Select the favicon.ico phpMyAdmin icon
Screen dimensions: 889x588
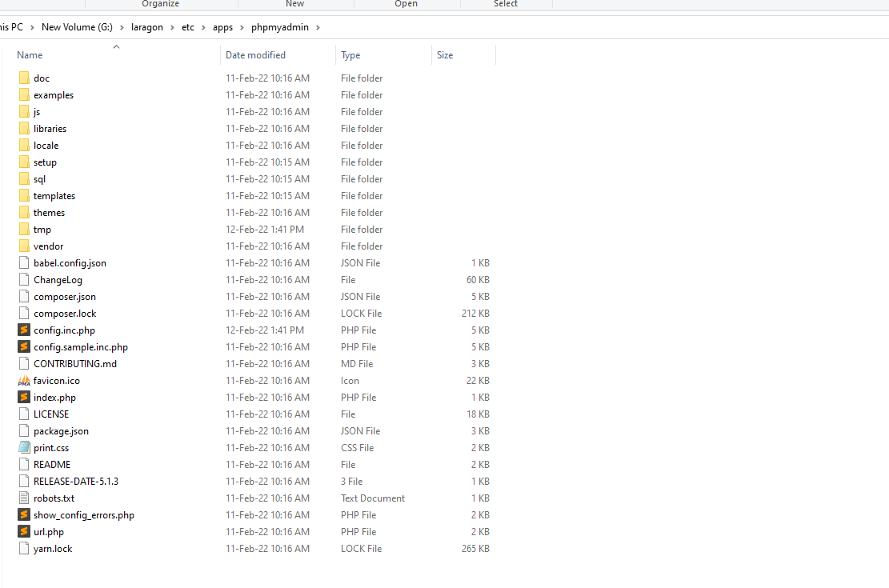(24, 381)
